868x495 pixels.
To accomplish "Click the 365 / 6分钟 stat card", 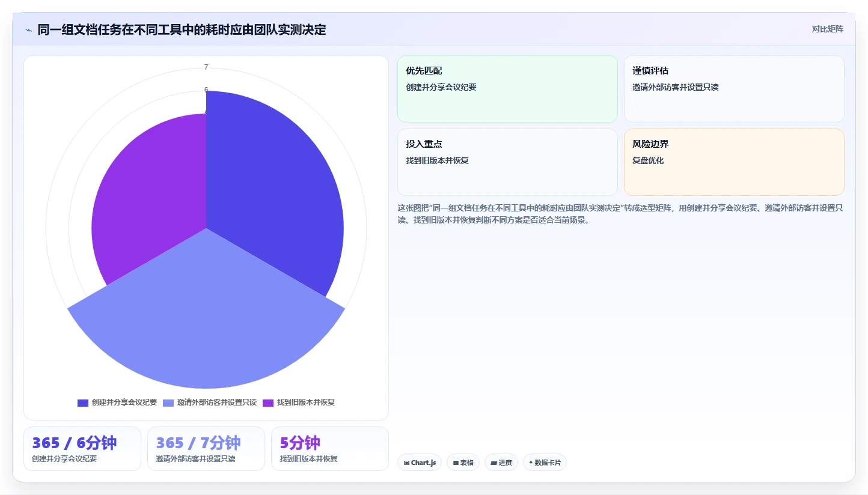I will click(x=82, y=449).
